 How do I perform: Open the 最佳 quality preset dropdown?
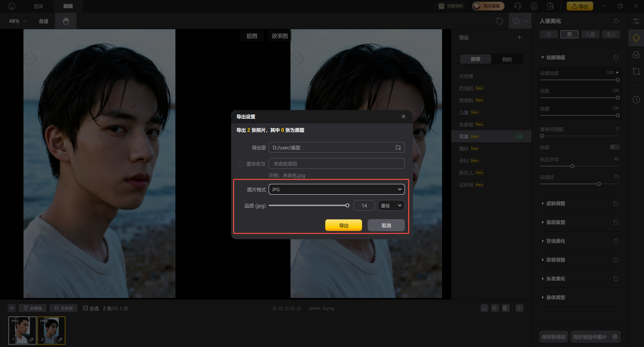click(x=391, y=206)
